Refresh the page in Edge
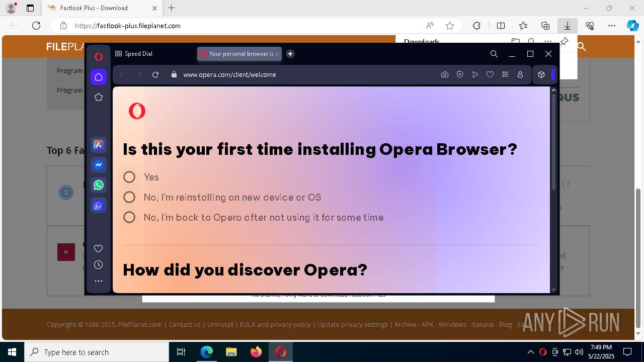Screen dimensions: 644x362 click(x=36, y=26)
